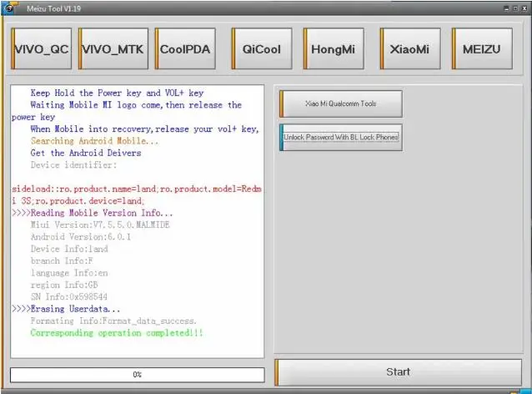Click 'Searching Android Mobile...' log line
Viewport: 532px width, 394px height.
click(x=94, y=140)
